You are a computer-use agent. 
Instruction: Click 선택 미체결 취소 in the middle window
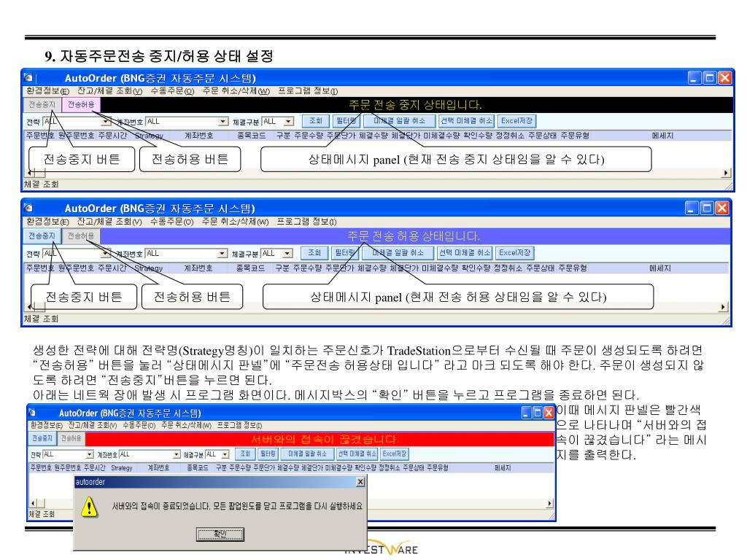(465, 253)
